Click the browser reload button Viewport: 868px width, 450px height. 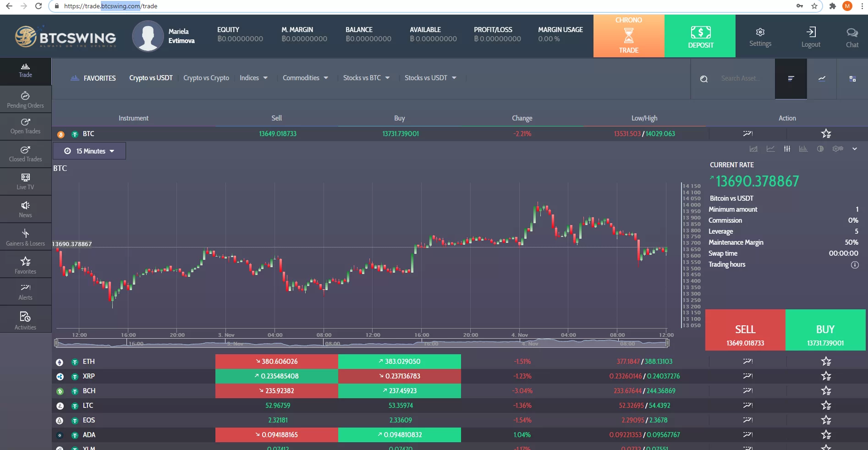38,6
